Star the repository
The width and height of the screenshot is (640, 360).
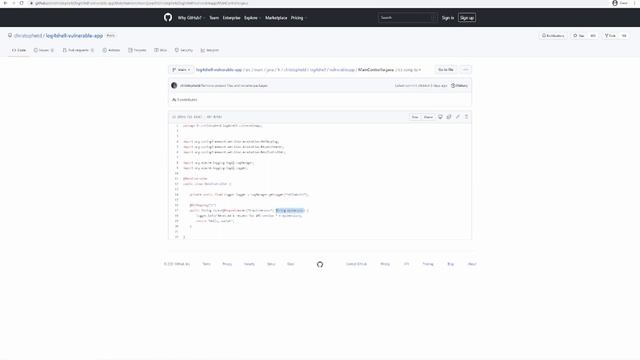(579, 36)
